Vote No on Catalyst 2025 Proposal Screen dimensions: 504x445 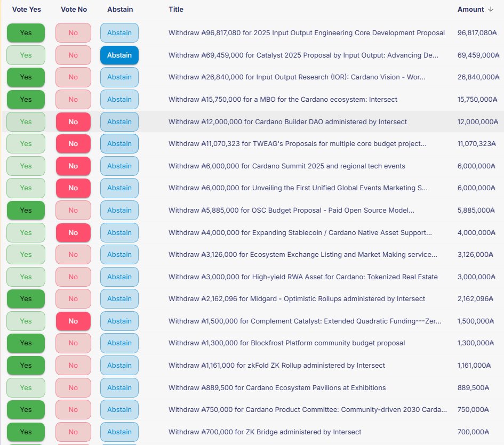click(x=73, y=55)
